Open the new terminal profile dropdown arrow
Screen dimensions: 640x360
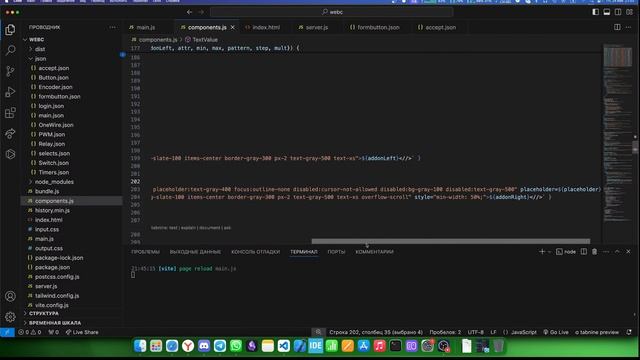[x=549, y=252]
